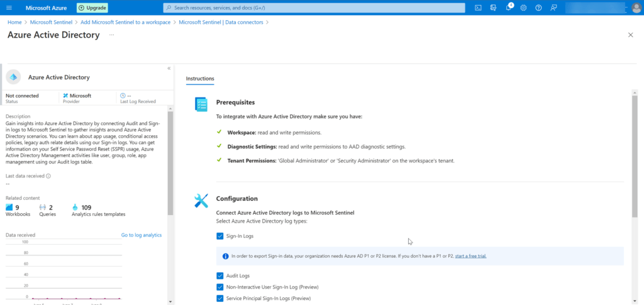This screenshot has height=305, width=644.
Task: Open the 109 Analytics rules templates
Action: point(99,210)
